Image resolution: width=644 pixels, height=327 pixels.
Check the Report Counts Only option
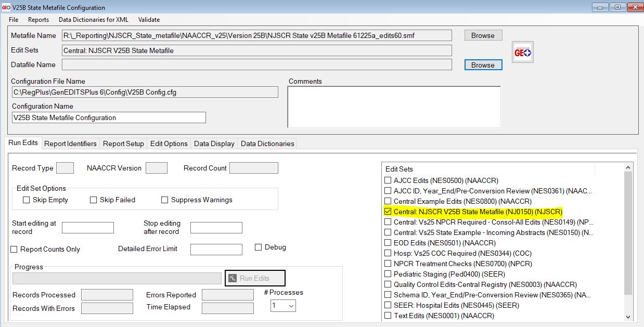pyautogui.click(x=15, y=249)
